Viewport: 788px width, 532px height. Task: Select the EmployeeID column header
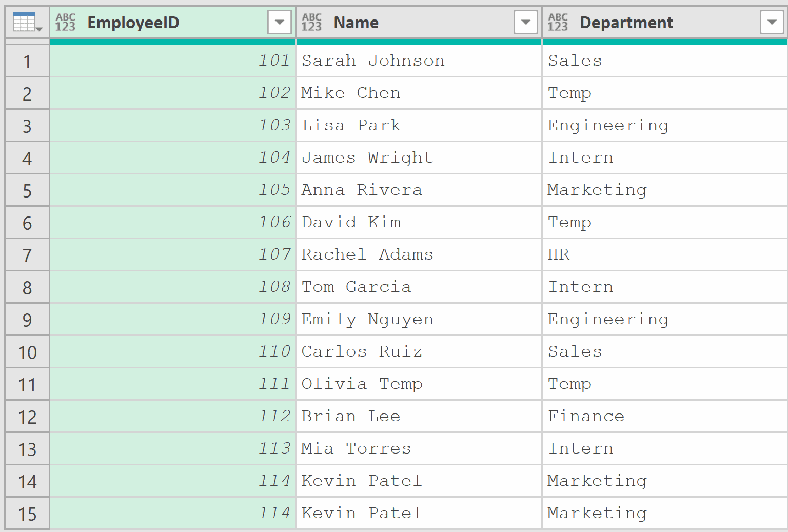154,22
